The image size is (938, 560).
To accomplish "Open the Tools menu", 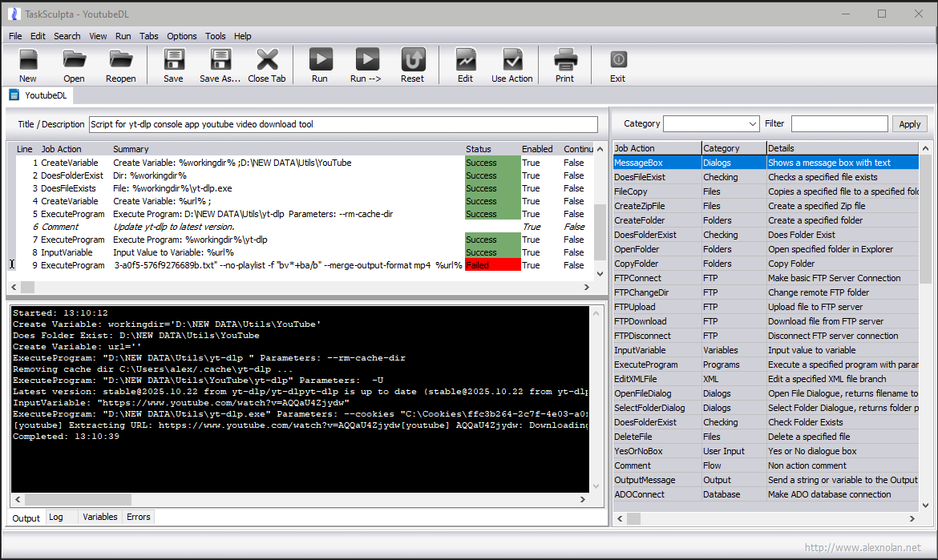I will [215, 36].
